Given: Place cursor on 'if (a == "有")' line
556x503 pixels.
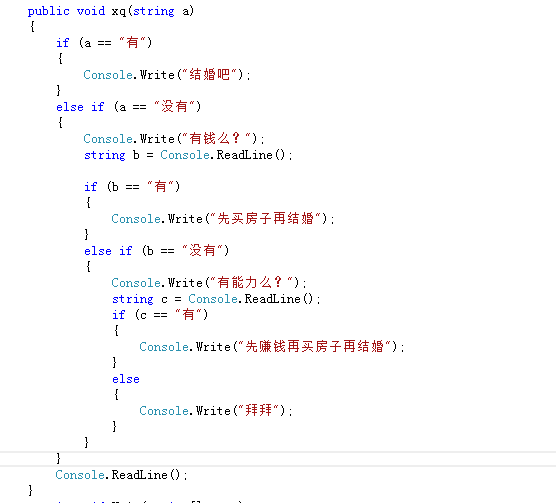Looking at the screenshot, I should pyautogui.click(x=104, y=43).
